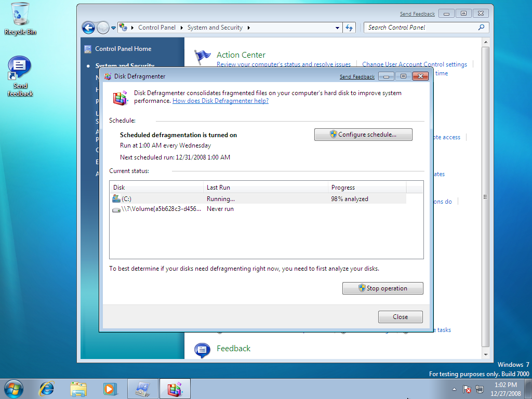Viewport: 532px width, 399px height.
Task: Click the Close button in Disk Defragmenter
Action: (401, 317)
